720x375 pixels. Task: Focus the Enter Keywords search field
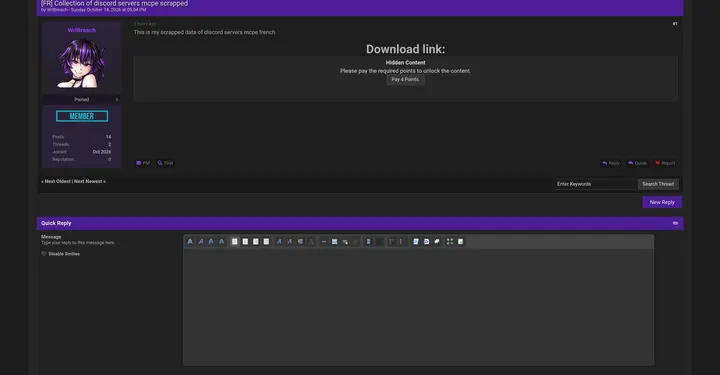pyautogui.click(x=596, y=184)
